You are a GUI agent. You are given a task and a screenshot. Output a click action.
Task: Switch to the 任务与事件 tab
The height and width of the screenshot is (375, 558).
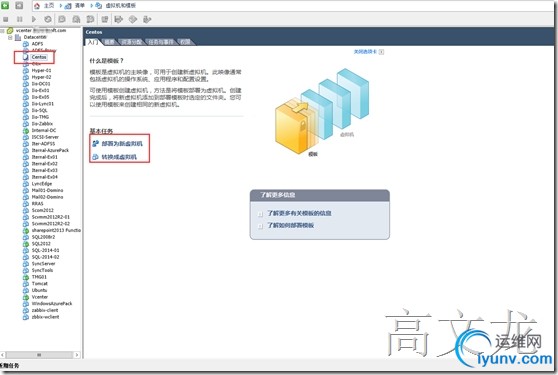[x=161, y=42]
